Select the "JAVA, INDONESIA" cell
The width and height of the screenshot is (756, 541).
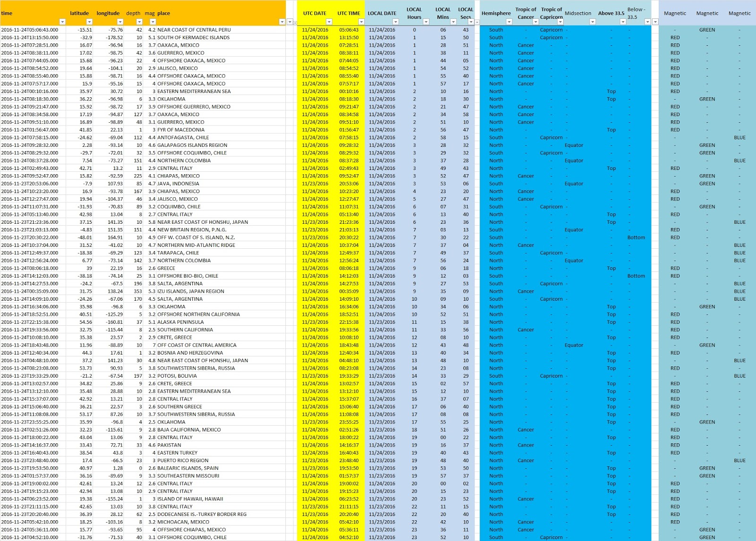221,184
